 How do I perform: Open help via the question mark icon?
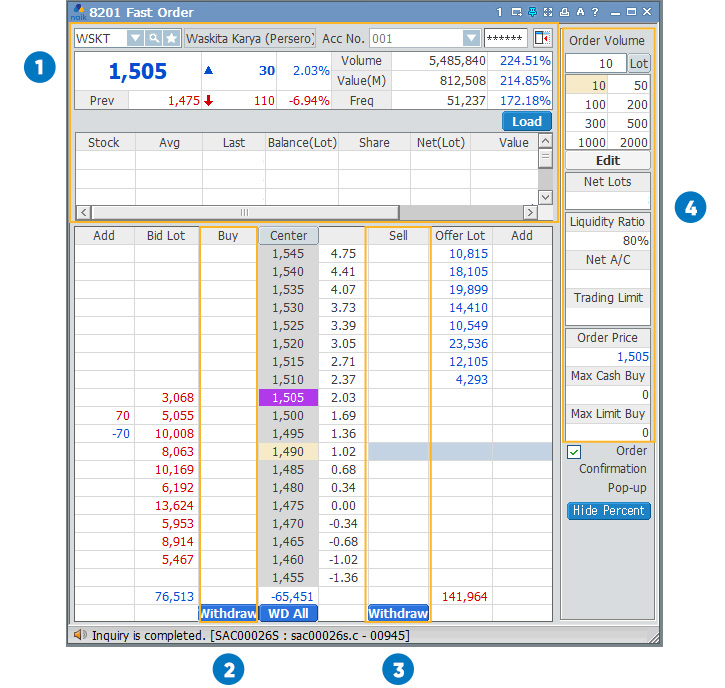pyautogui.click(x=595, y=13)
